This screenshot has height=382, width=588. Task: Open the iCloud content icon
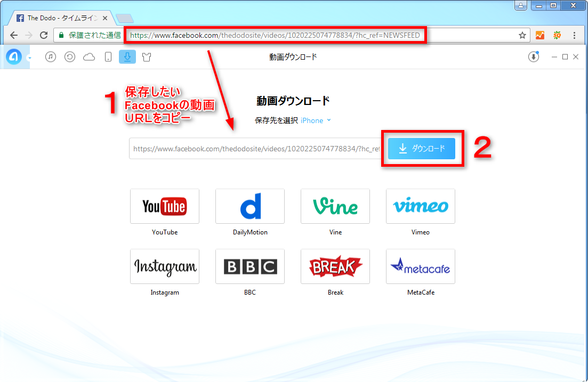tap(89, 57)
